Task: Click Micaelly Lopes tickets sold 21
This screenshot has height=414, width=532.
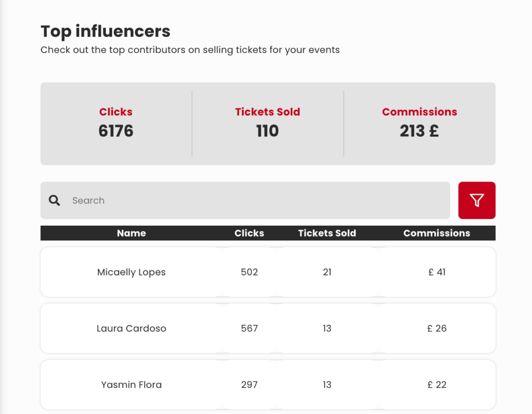Action: tap(327, 272)
